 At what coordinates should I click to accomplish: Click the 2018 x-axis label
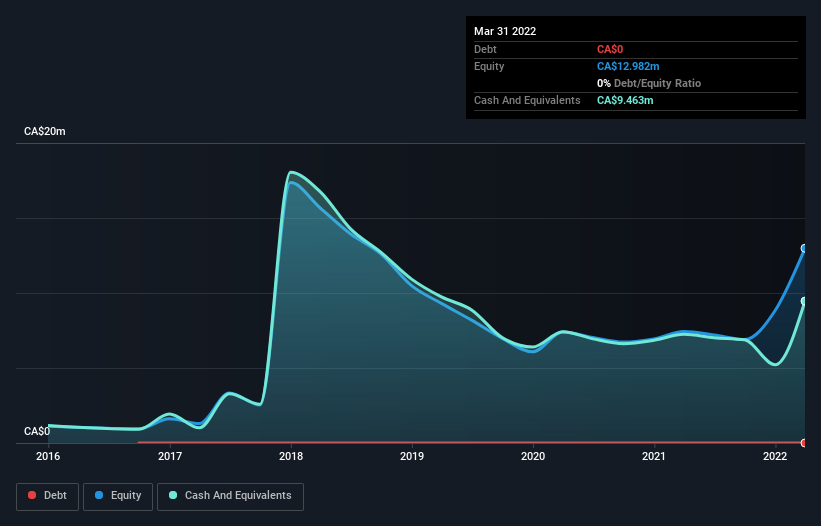click(x=291, y=456)
